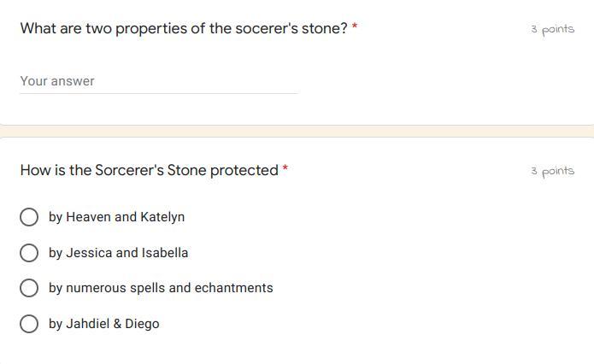Click the underline beneath "Your answer"

(x=158, y=93)
